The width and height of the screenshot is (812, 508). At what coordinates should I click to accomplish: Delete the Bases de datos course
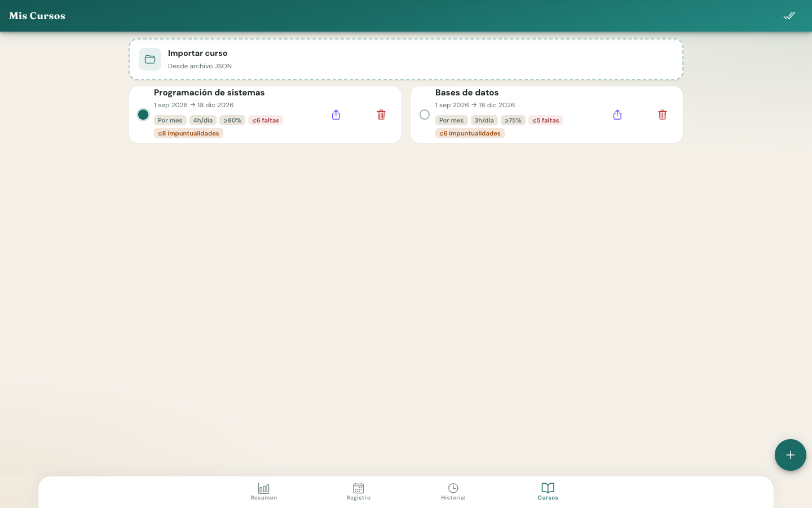click(663, 115)
